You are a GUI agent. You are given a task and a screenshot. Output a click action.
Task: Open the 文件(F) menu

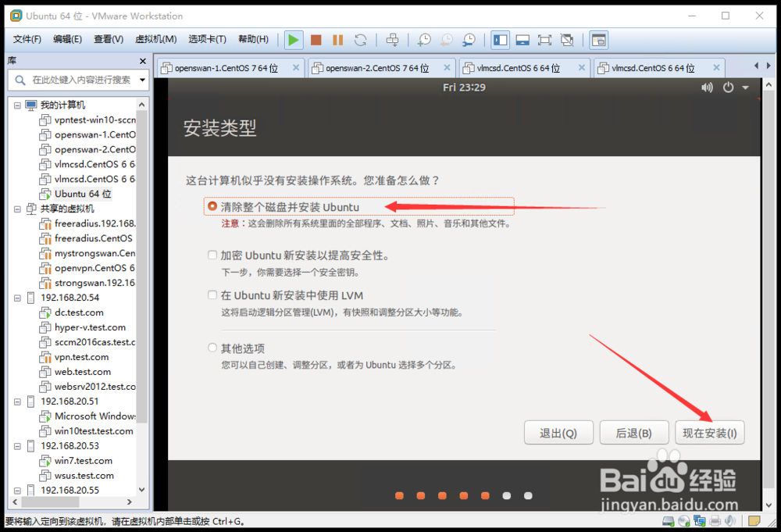point(27,39)
